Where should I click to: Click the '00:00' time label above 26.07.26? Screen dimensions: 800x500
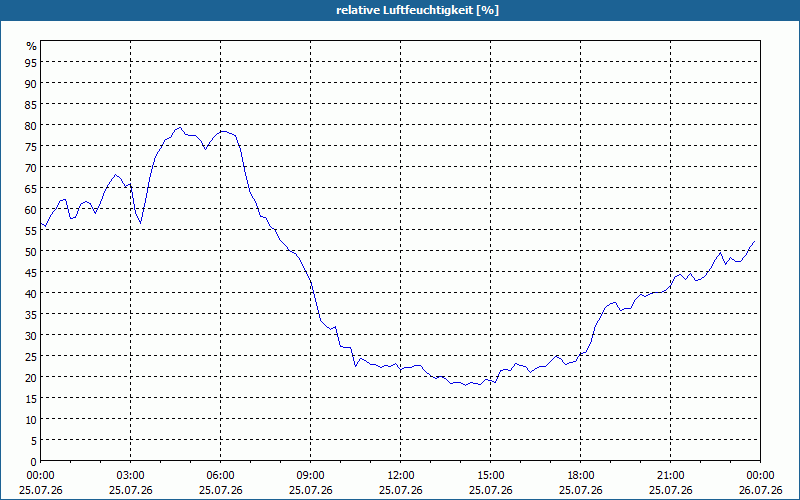[x=760, y=476]
